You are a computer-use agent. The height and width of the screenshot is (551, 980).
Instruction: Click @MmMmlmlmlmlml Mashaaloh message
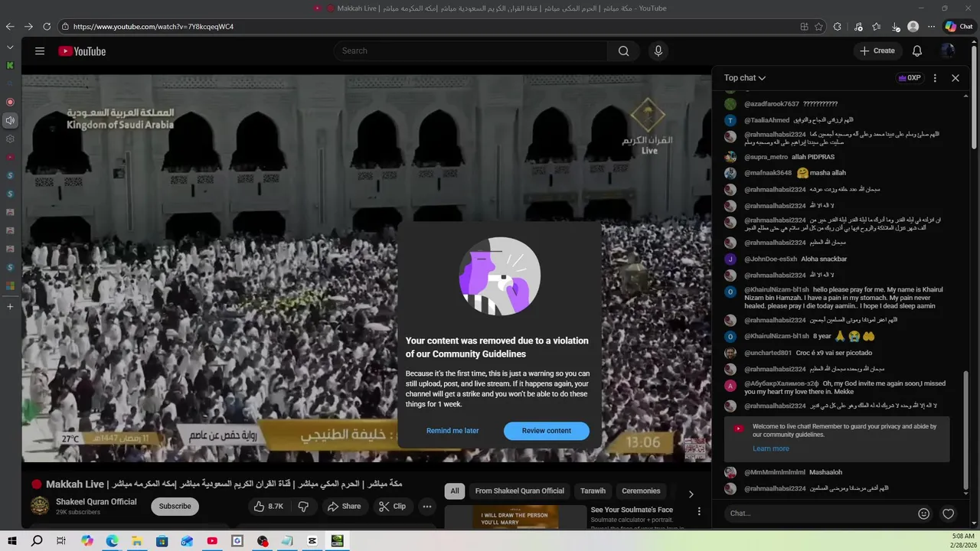(825, 473)
